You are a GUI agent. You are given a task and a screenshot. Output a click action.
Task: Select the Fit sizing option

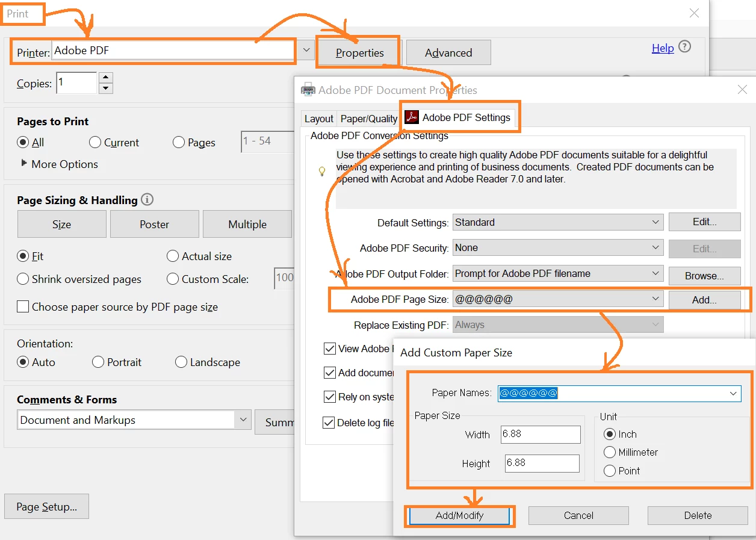point(23,256)
